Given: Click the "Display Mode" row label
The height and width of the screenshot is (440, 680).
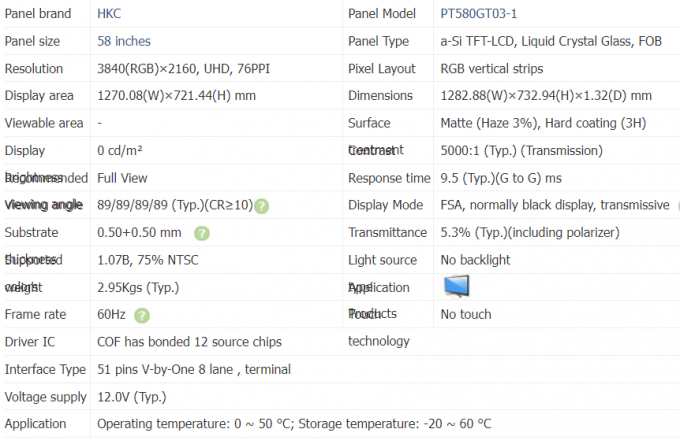Looking at the screenshot, I should click(x=385, y=205).
